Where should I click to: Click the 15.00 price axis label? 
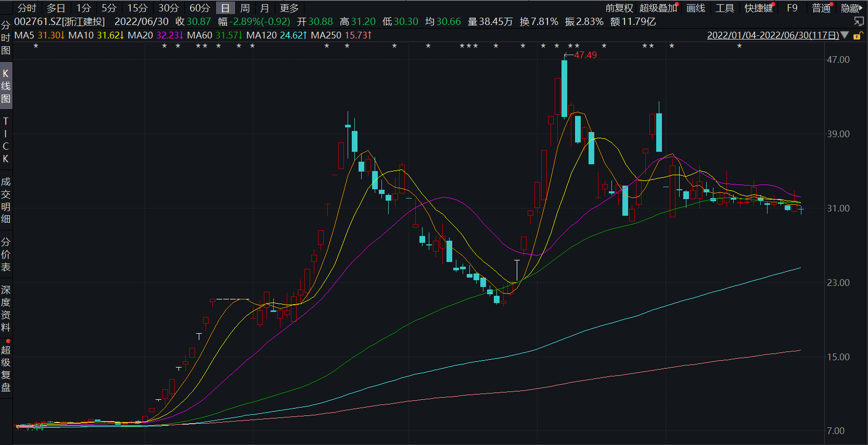click(x=838, y=357)
